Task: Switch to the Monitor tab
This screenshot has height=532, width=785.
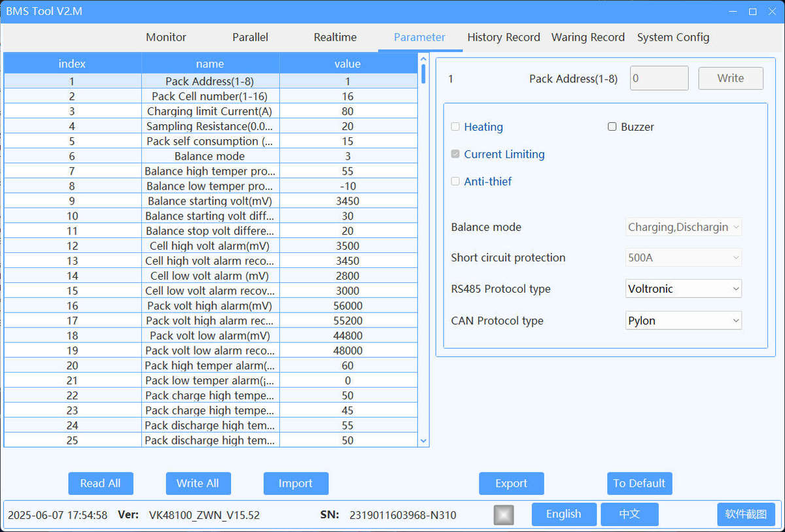Action: click(x=166, y=37)
